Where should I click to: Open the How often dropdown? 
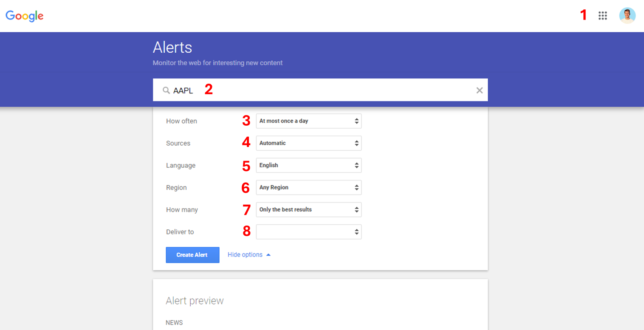click(309, 121)
